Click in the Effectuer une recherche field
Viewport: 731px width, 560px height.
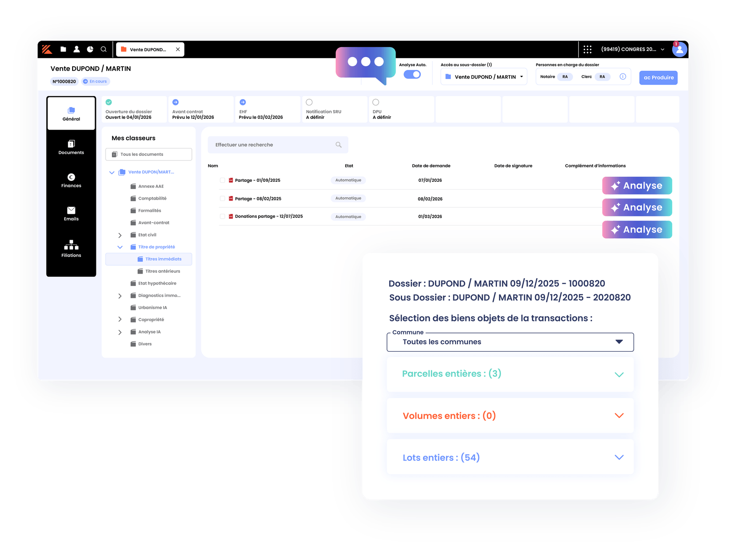[x=278, y=145]
